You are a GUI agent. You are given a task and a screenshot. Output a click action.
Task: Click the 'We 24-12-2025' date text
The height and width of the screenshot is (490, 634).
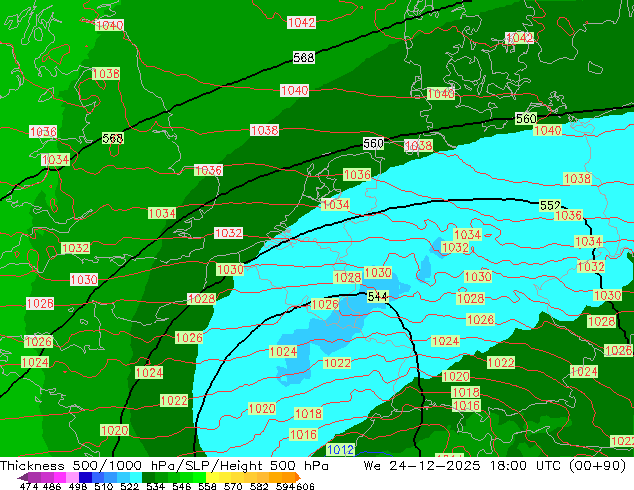coord(422,466)
